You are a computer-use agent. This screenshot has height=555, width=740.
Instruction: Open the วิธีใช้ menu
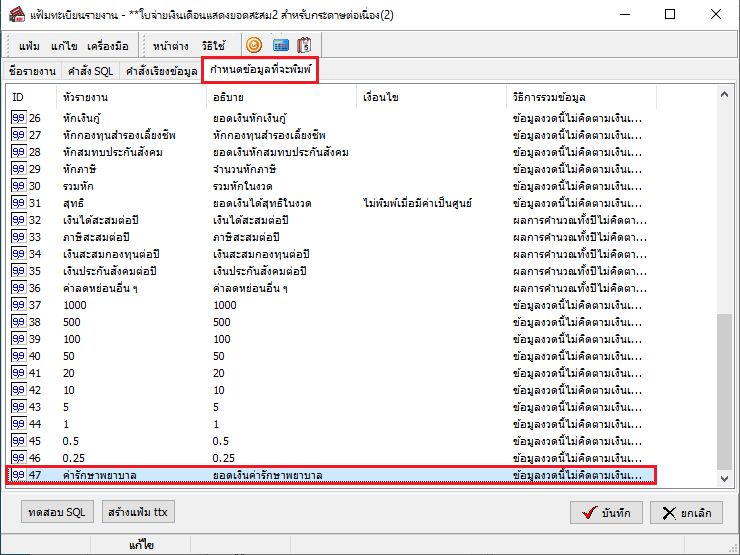pos(213,46)
